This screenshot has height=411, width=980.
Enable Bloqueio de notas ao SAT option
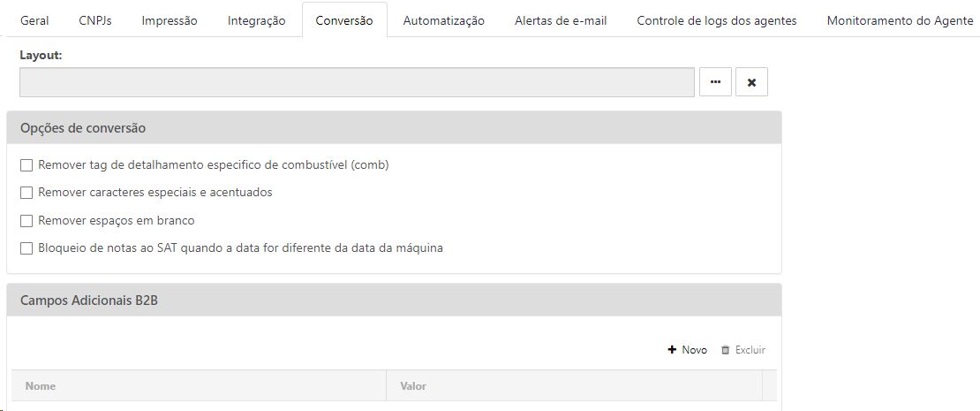(26, 248)
